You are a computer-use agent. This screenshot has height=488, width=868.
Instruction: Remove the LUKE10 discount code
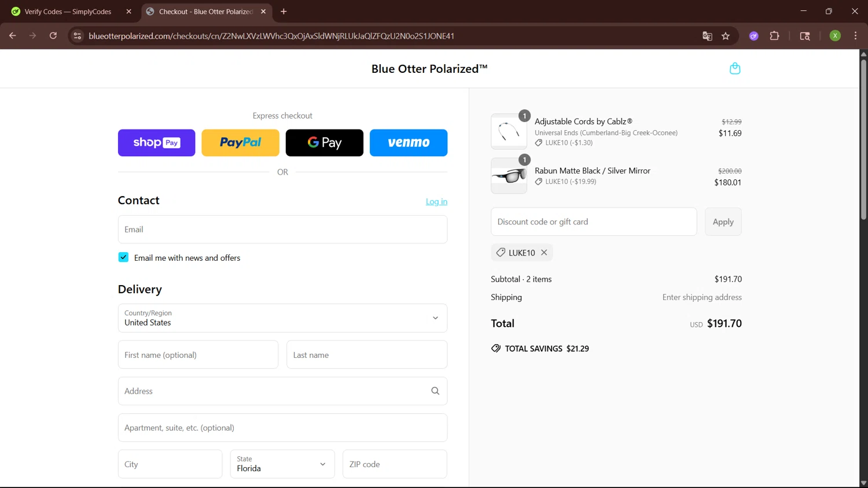click(544, 253)
